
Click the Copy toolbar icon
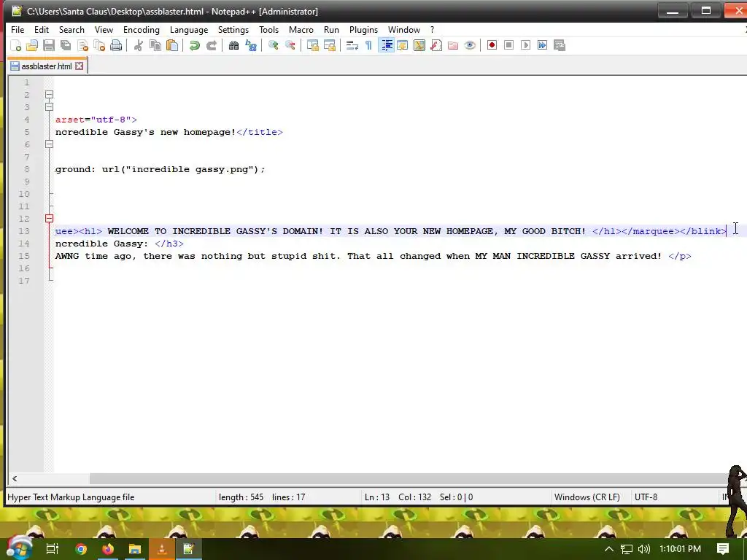(x=155, y=45)
